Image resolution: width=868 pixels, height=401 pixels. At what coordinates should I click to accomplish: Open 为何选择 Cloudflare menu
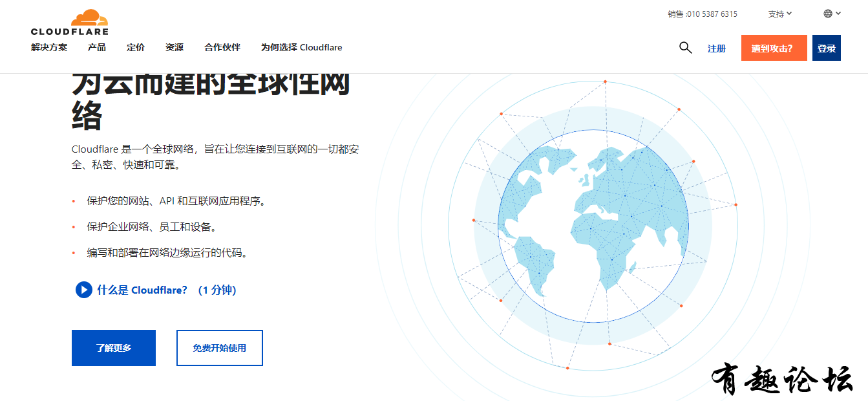[302, 47]
